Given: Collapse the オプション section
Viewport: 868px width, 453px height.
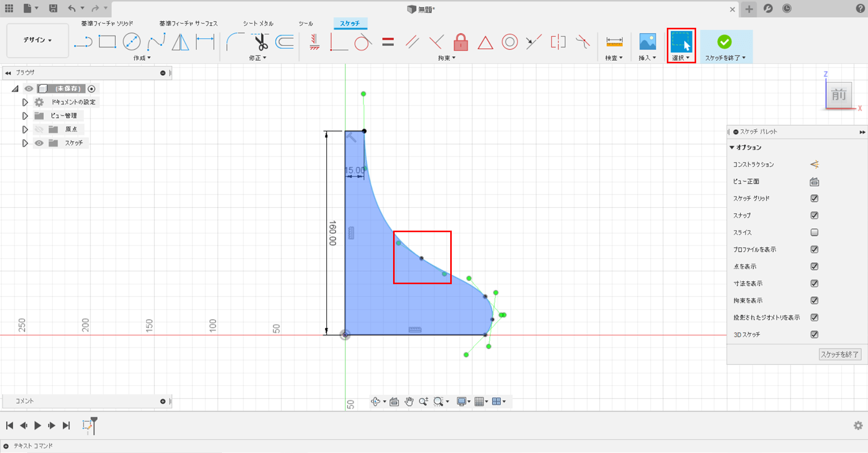Looking at the screenshot, I should [x=732, y=148].
